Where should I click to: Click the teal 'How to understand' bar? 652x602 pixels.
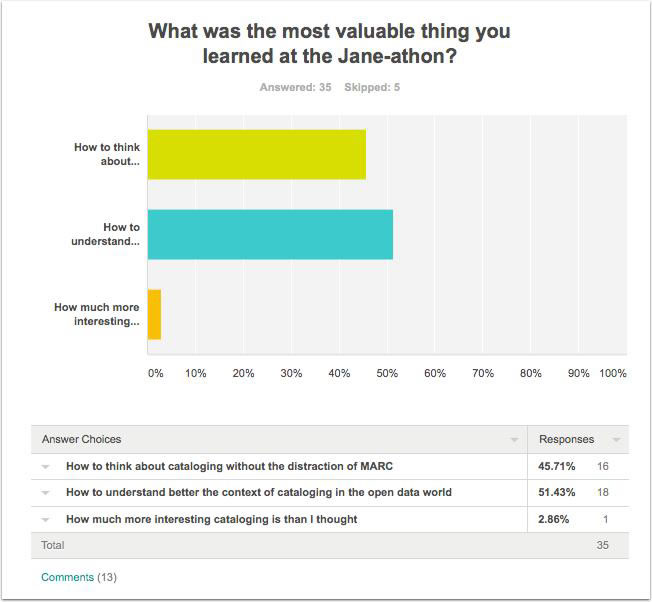click(x=270, y=234)
